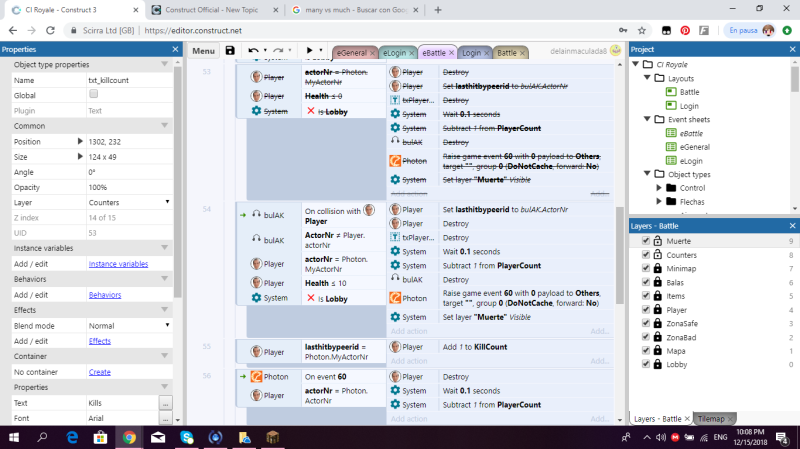Screen dimensions: 800x449
Task: Toggle visibility checkbox of Counters layer
Action: tap(646, 255)
